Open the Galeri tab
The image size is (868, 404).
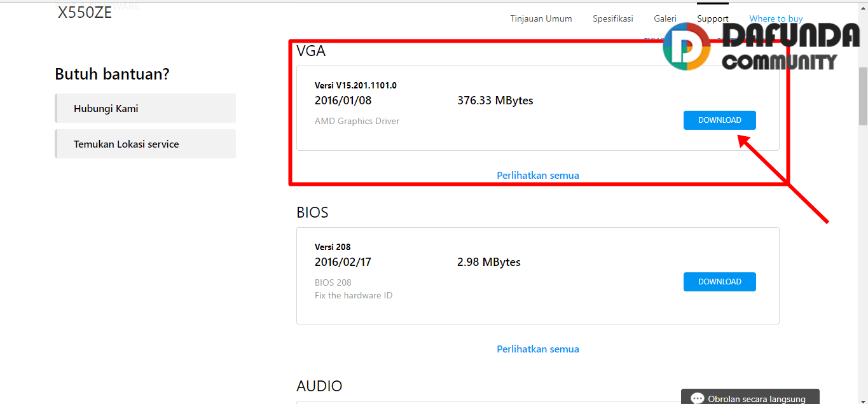tap(665, 18)
